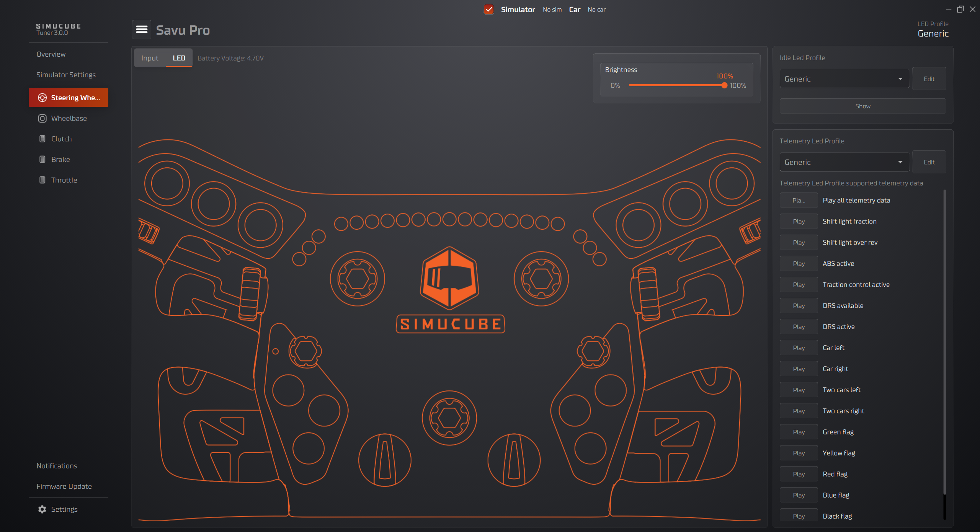Click the Brightness slider handle
Screen dimensions: 980x532
tap(724, 85)
